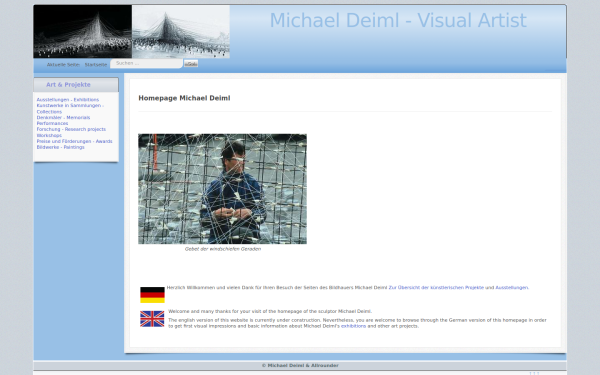The width and height of the screenshot is (600, 375).
Task: Go to the Performances page
Action: (52, 123)
